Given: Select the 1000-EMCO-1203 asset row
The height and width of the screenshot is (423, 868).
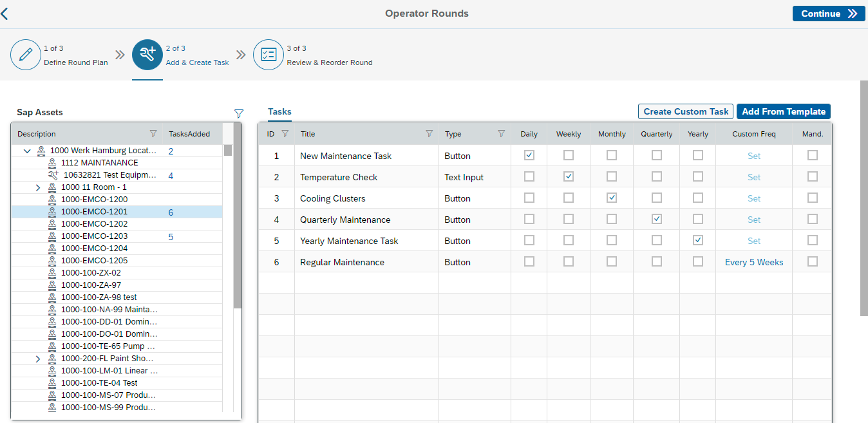Looking at the screenshot, I should [94, 236].
